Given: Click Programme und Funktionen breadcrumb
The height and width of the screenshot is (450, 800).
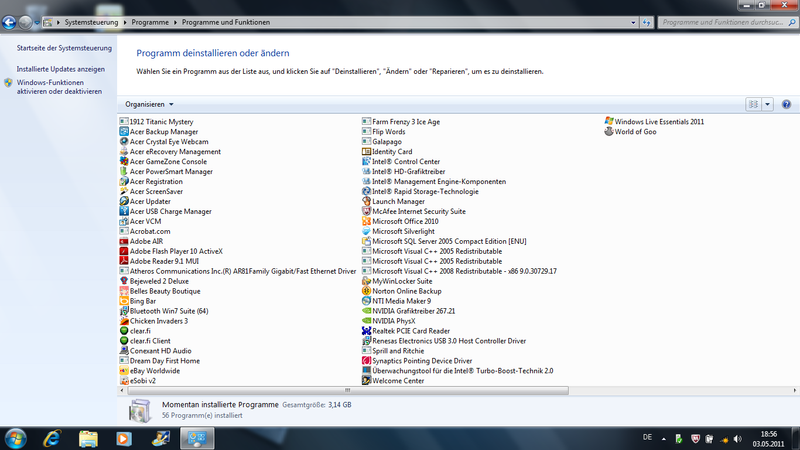Looking at the screenshot, I should click(x=226, y=22).
